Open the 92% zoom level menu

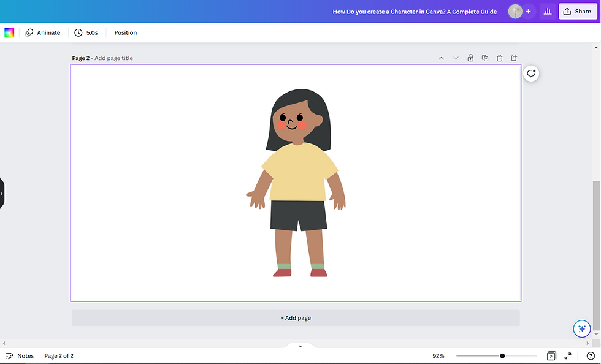(x=438, y=356)
